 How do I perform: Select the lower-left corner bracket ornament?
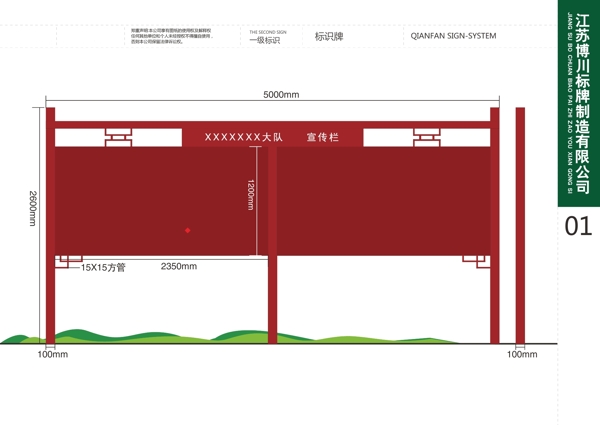69,262
